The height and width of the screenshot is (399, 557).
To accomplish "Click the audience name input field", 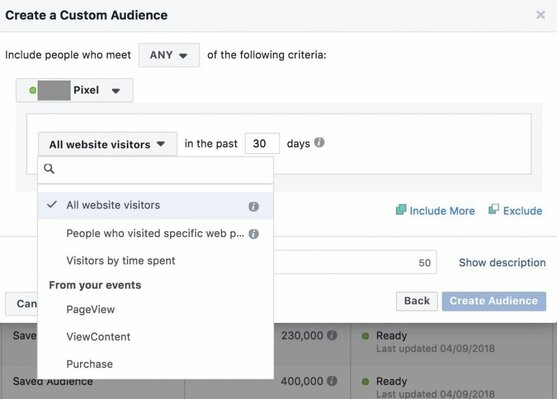I will pyautogui.click(x=355, y=262).
